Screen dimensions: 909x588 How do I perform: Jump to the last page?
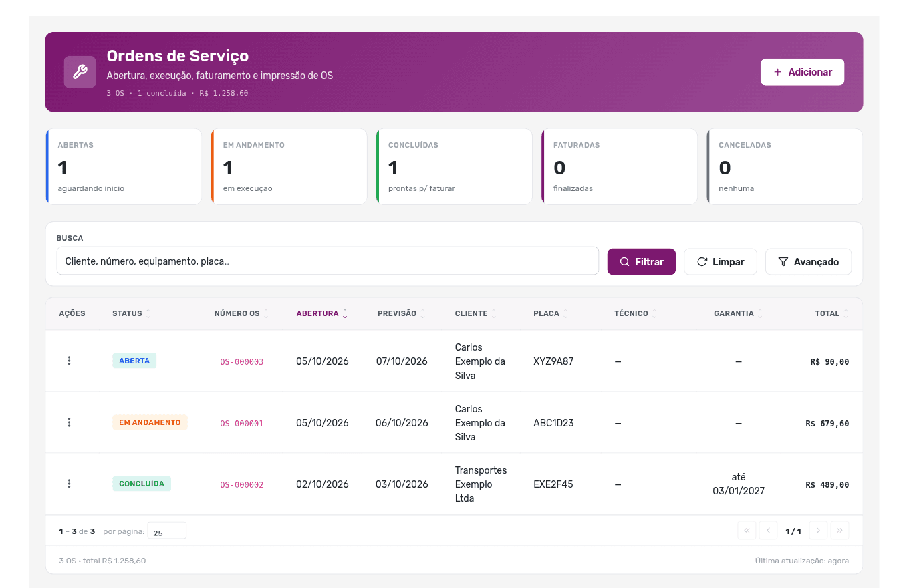point(839,531)
